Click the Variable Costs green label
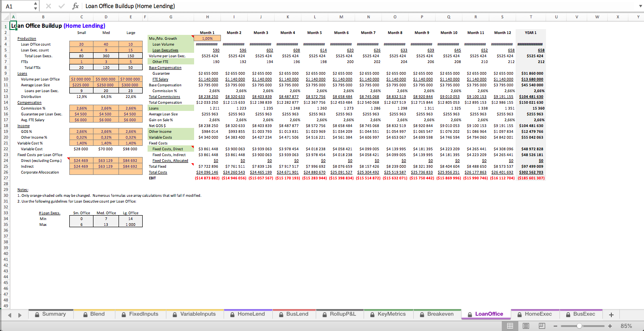The height and width of the screenshot is (331, 644). [x=171, y=137]
